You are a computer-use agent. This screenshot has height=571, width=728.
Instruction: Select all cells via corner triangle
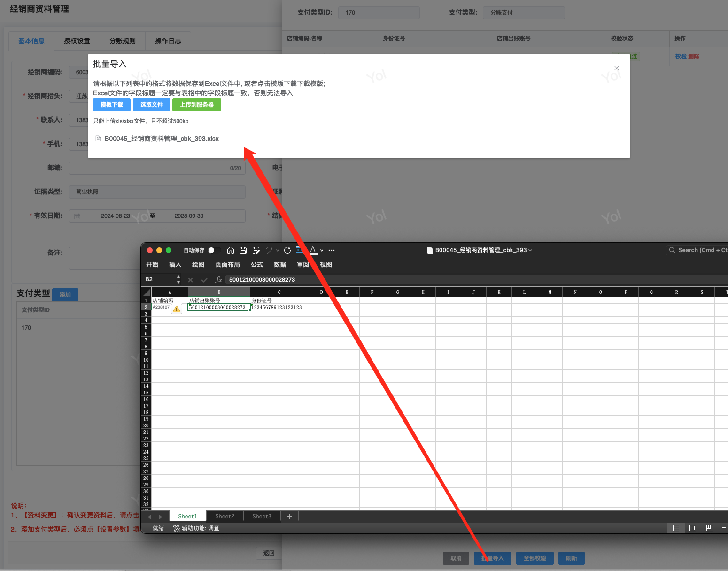coord(147,292)
